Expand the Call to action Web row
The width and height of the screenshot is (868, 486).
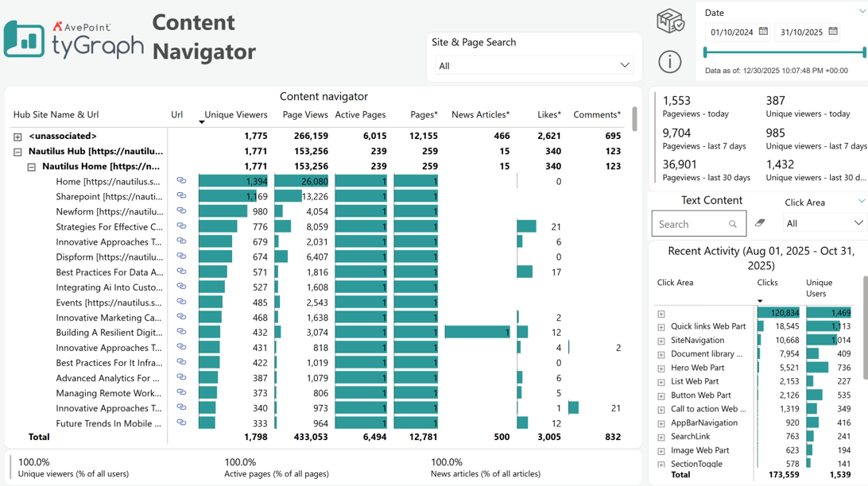[x=661, y=410]
